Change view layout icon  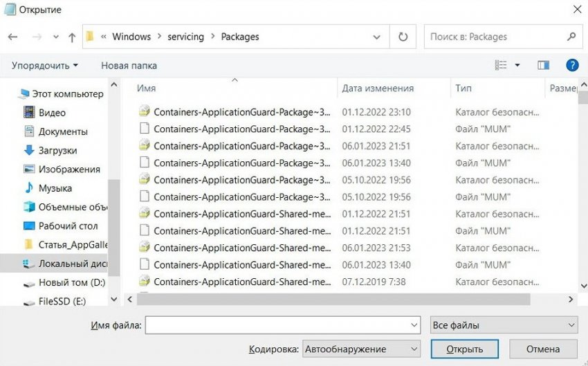(x=502, y=65)
